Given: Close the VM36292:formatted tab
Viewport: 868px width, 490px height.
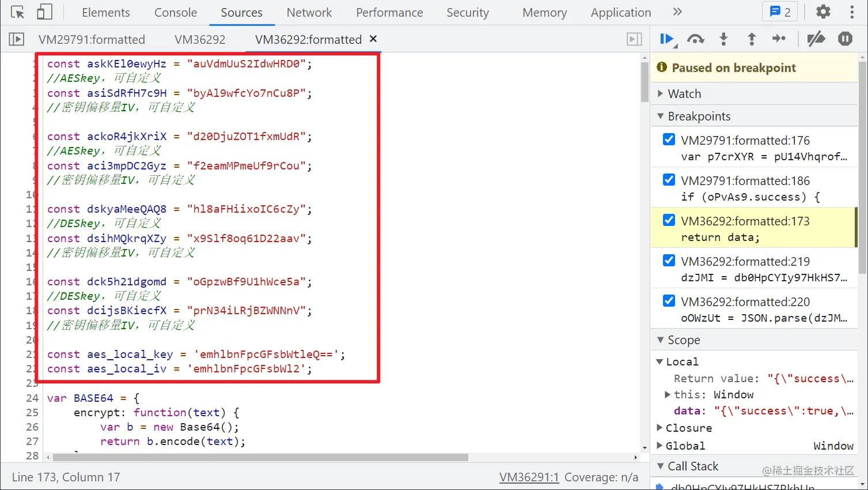Looking at the screenshot, I should point(373,39).
